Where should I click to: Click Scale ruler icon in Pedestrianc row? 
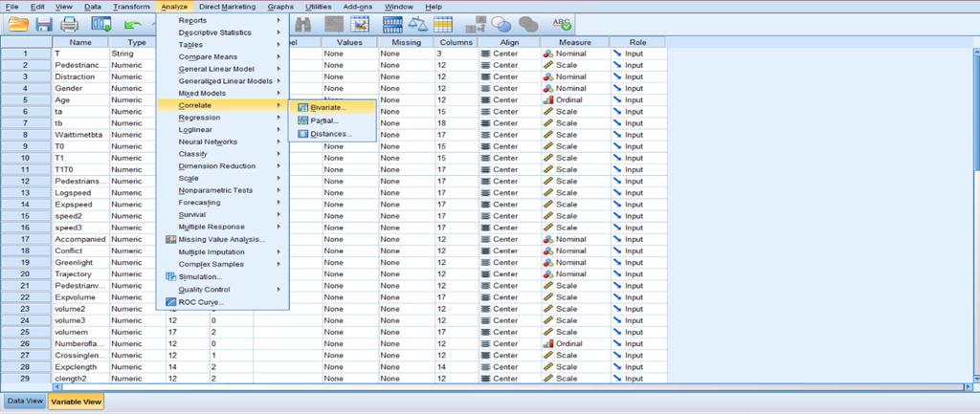(x=548, y=65)
